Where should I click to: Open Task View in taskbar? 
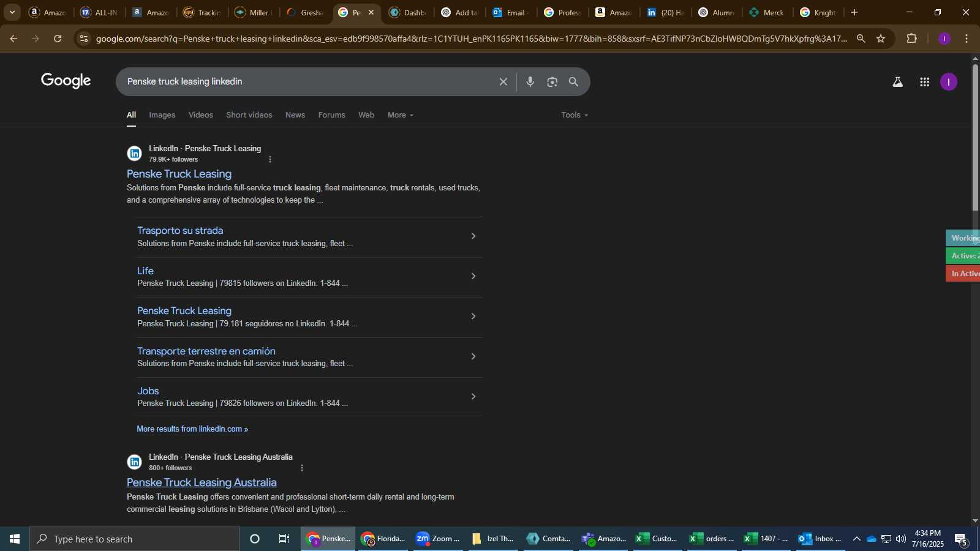284,539
